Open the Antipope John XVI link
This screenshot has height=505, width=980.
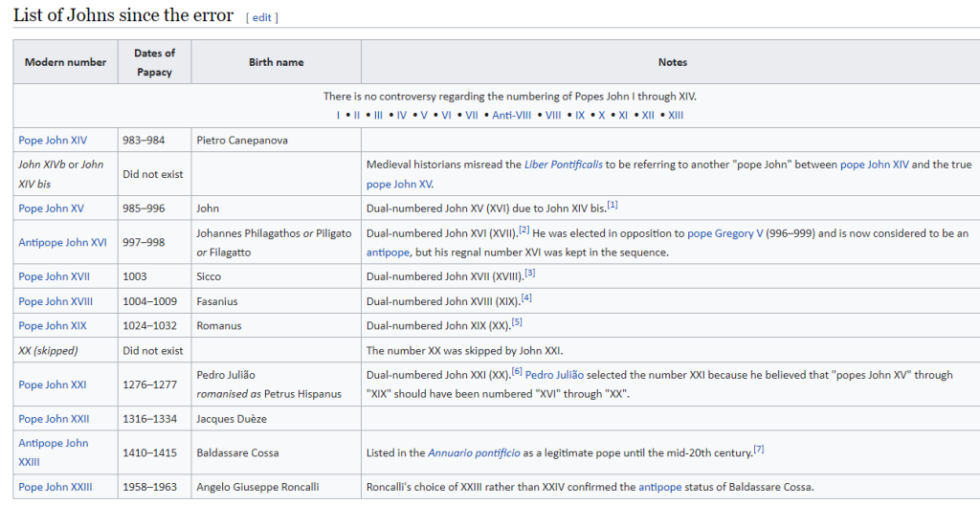[62, 242]
